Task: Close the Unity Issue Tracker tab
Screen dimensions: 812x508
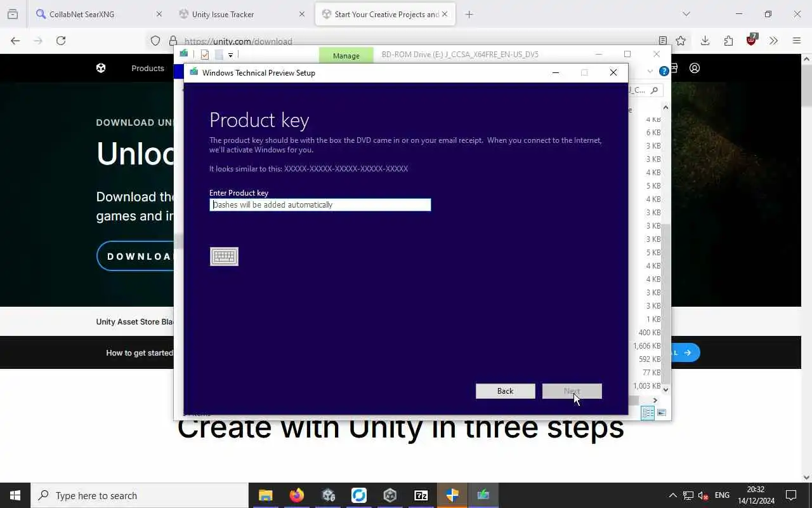Action: pos(302,14)
